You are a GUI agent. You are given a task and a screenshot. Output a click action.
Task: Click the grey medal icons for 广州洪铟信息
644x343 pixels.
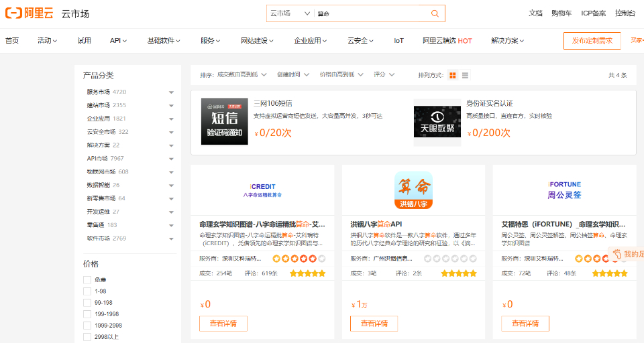450,259
